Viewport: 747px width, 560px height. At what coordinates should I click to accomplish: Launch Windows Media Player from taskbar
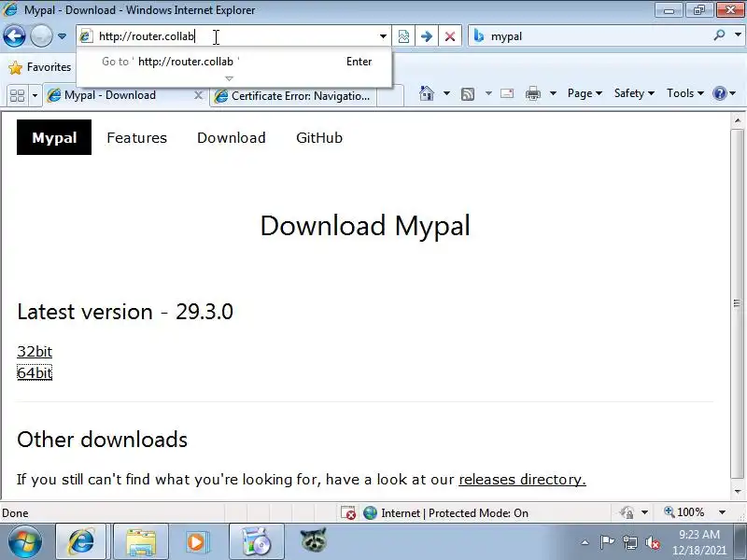pyautogui.click(x=196, y=542)
